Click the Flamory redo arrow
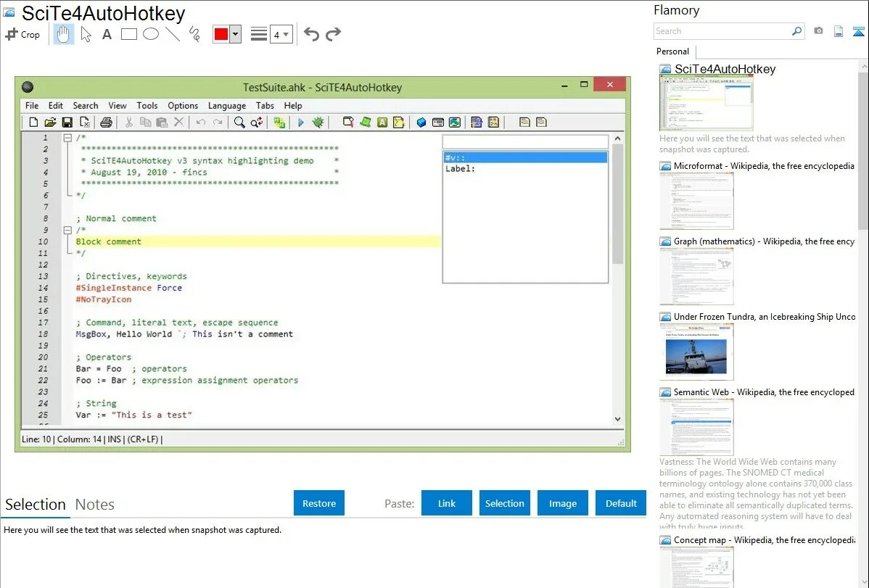The image size is (869, 588). point(333,34)
